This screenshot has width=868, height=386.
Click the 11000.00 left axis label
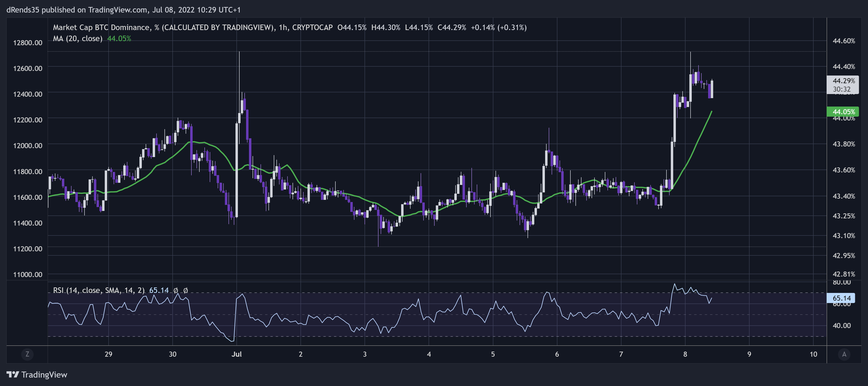point(28,275)
